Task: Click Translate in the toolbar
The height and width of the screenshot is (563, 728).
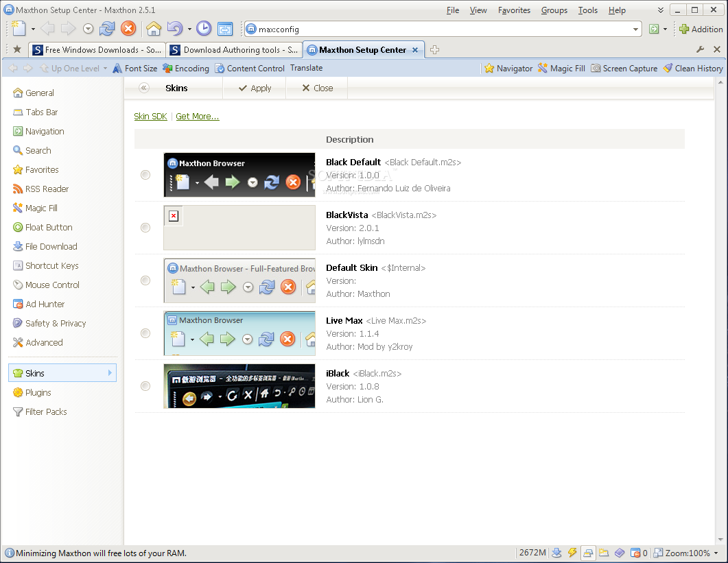Action: click(307, 68)
